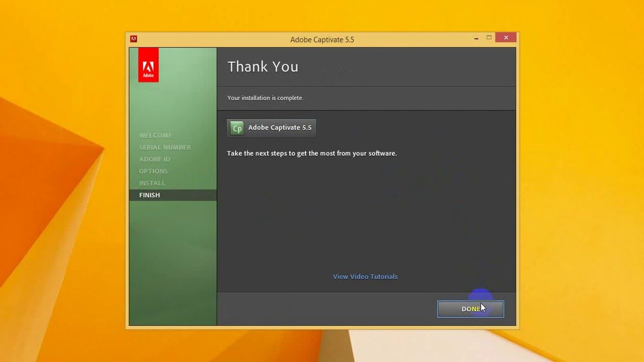
Task: Select the ADOBE ID step in the sidebar
Action: [153, 159]
